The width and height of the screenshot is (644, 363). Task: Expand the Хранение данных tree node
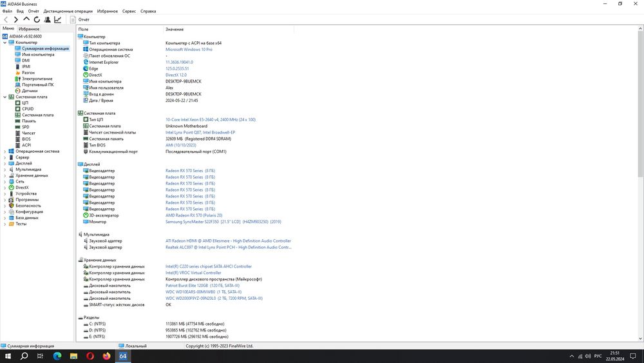5,175
